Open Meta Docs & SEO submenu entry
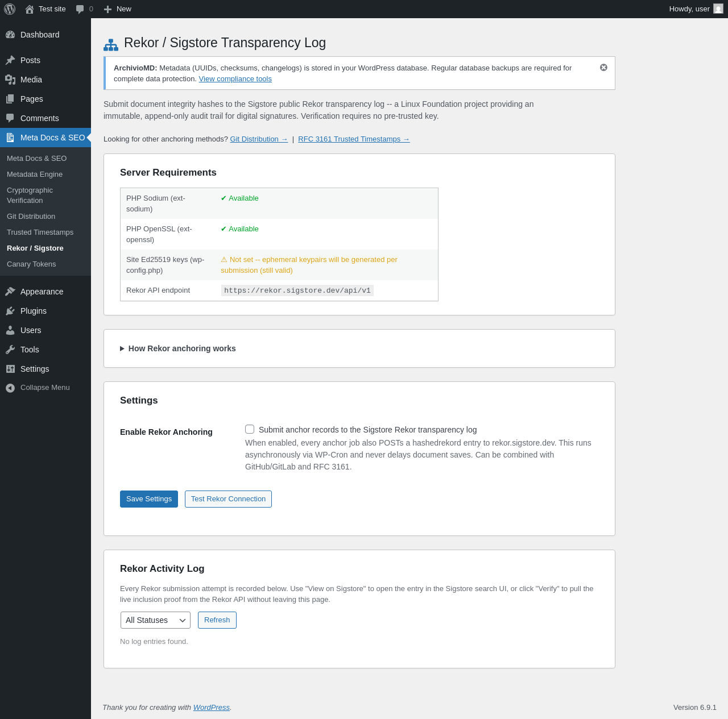This screenshot has height=719, width=728. [x=36, y=159]
